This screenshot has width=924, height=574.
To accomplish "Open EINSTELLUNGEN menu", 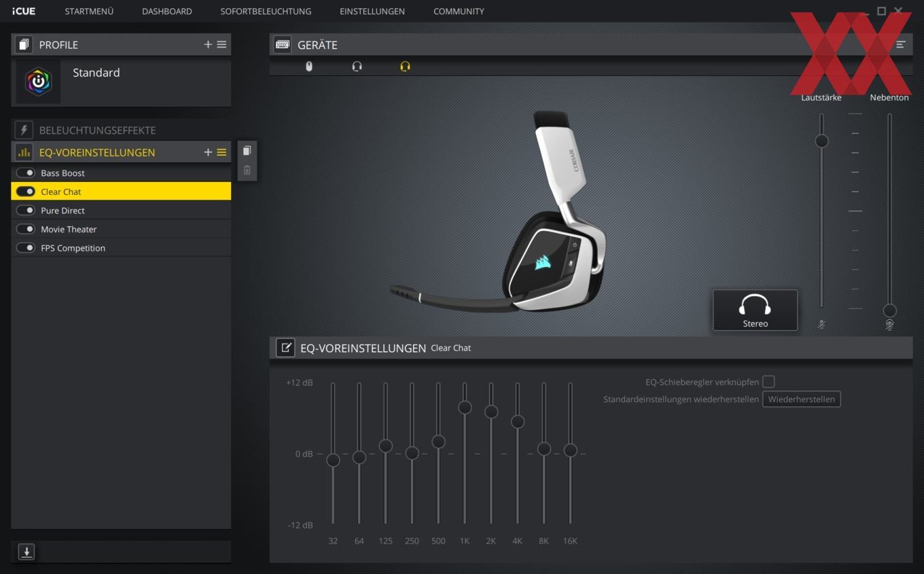I will coord(372,12).
